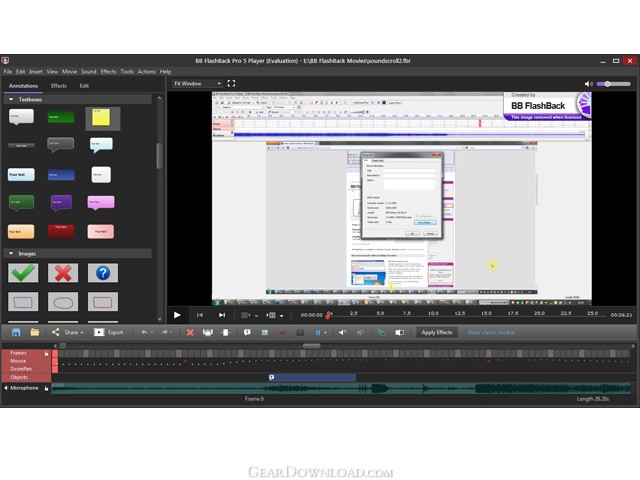Toggle the Frames track lock
640x480 pixels.
[47, 353]
